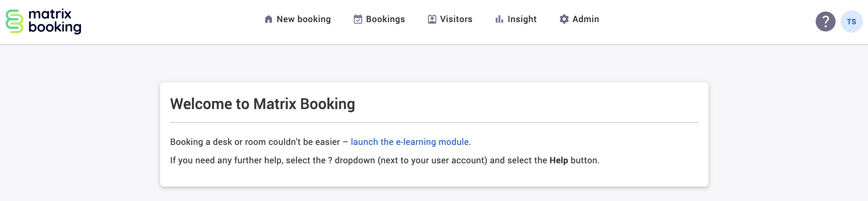
Task: Open the Visitors text label in navigation
Action: point(456,19)
